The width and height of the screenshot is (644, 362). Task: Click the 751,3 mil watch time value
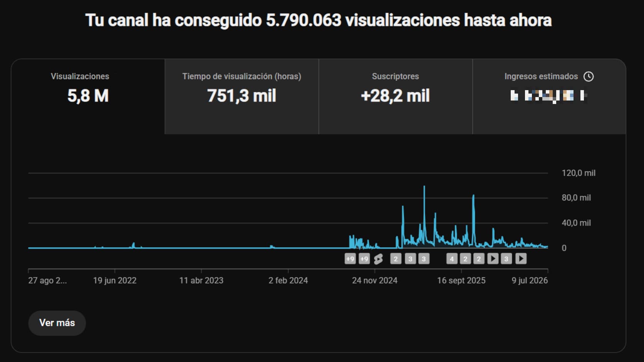[x=241, y=96]
